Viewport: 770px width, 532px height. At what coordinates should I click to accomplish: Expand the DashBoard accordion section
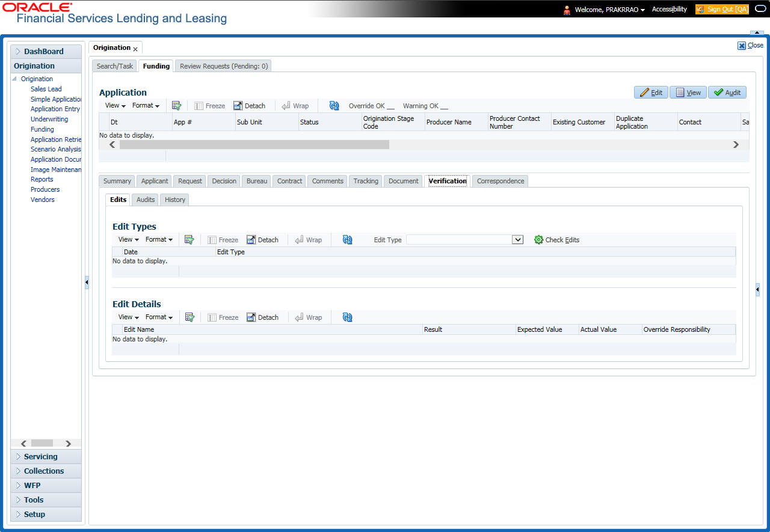pos(46,52)
